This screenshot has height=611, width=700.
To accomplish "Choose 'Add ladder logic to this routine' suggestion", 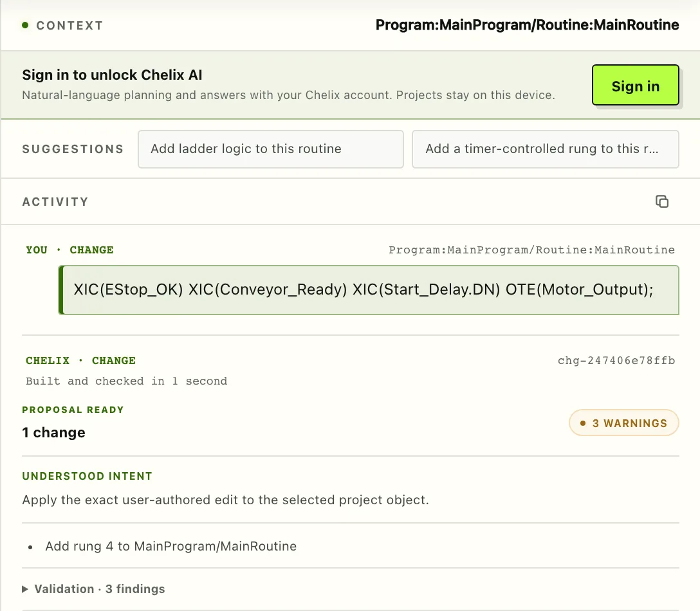I will click(x=270, y=149).
